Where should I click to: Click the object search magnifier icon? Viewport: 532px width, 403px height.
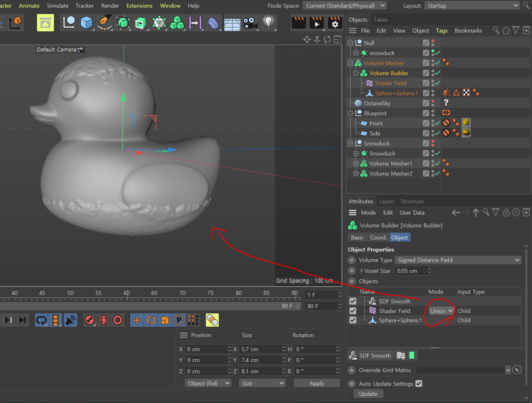[x=496, y=31]
